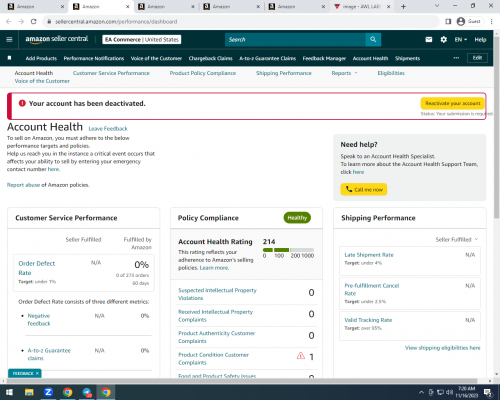The height and width of the screenshot is (400, 500).
Task: Click the Windows Start button
Action: 9,392
